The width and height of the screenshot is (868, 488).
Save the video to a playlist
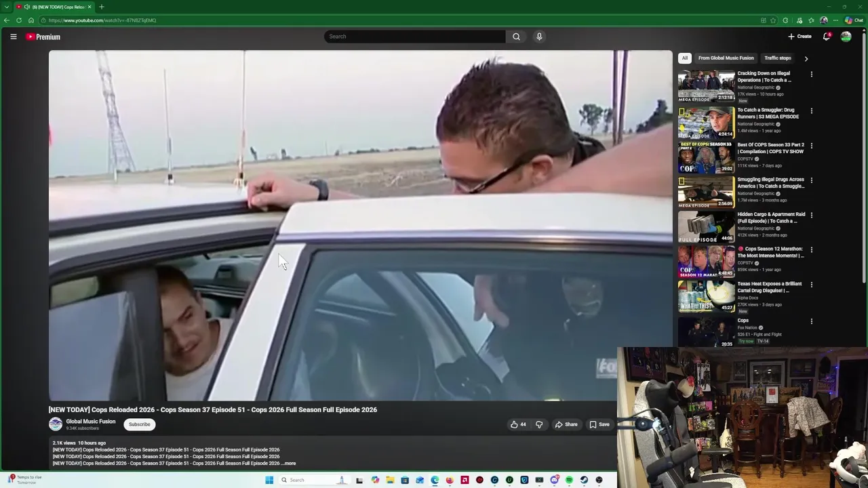tap(599, 424)
